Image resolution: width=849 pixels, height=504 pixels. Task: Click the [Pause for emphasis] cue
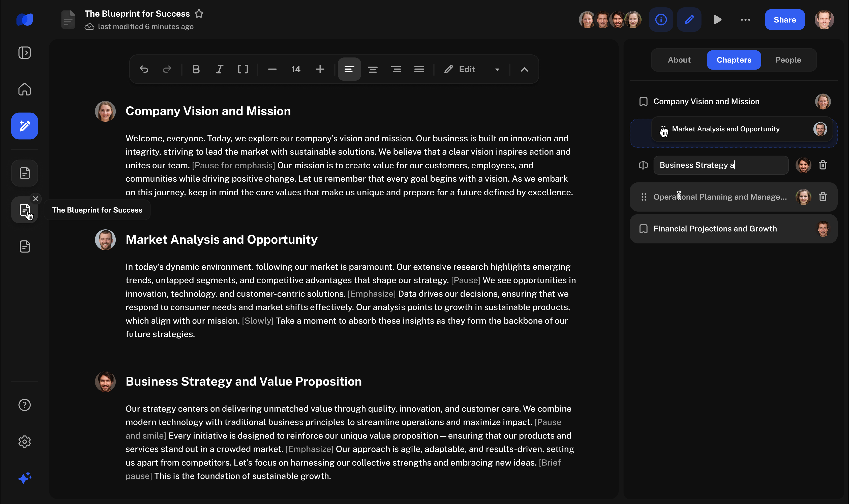(233, 165)
